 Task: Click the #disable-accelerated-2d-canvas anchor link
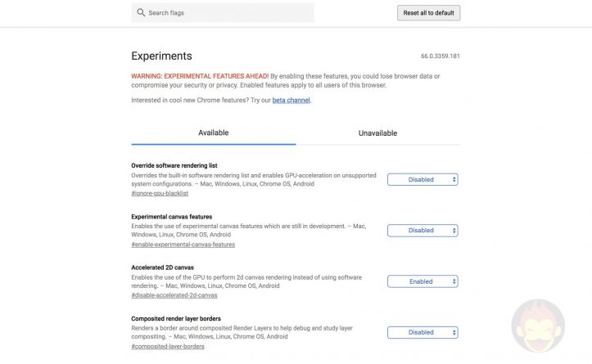click(172, 295)
